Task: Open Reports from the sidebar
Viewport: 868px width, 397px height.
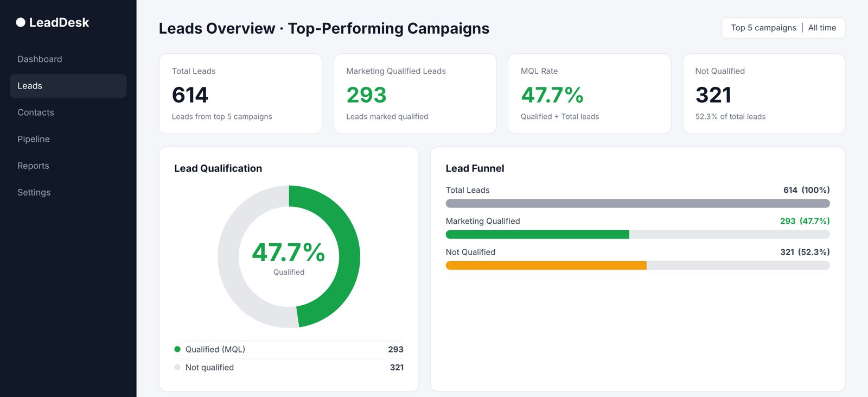Action: tap(68, 166)
